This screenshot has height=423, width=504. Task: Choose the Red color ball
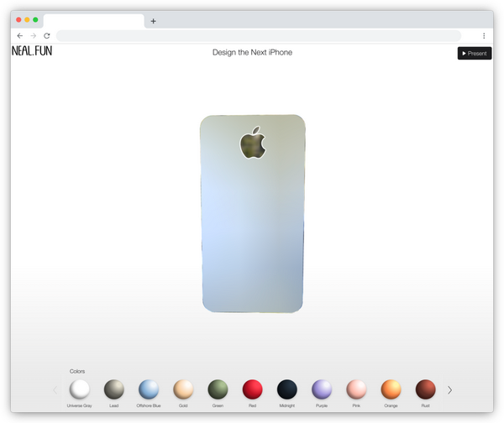click(x=252, y=389)
